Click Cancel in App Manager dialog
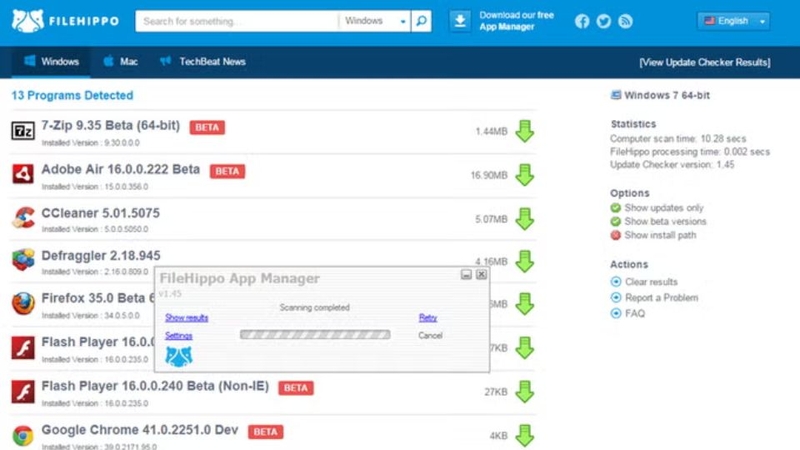The image size is (800, 450). point(430,335)
